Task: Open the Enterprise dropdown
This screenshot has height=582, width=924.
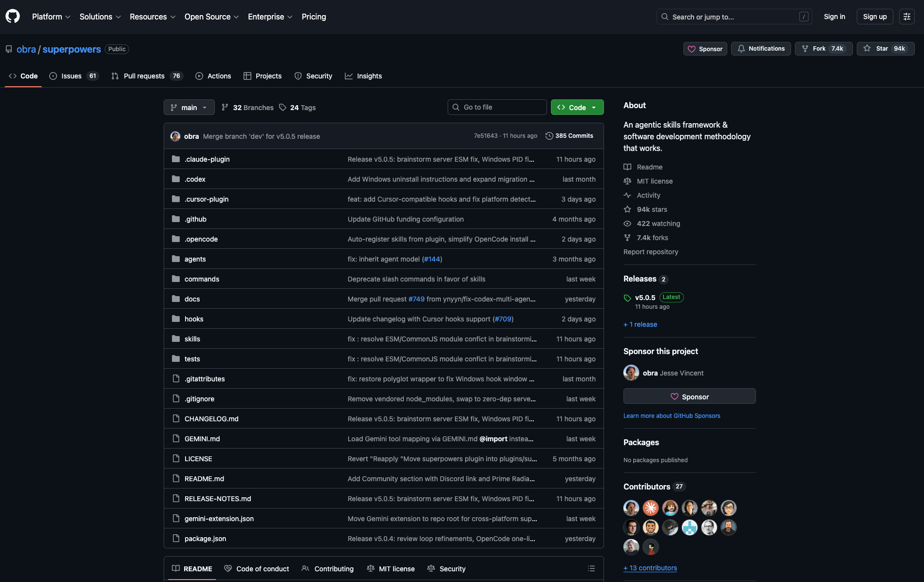Action: pyautogui.click(x=270, y=17)
